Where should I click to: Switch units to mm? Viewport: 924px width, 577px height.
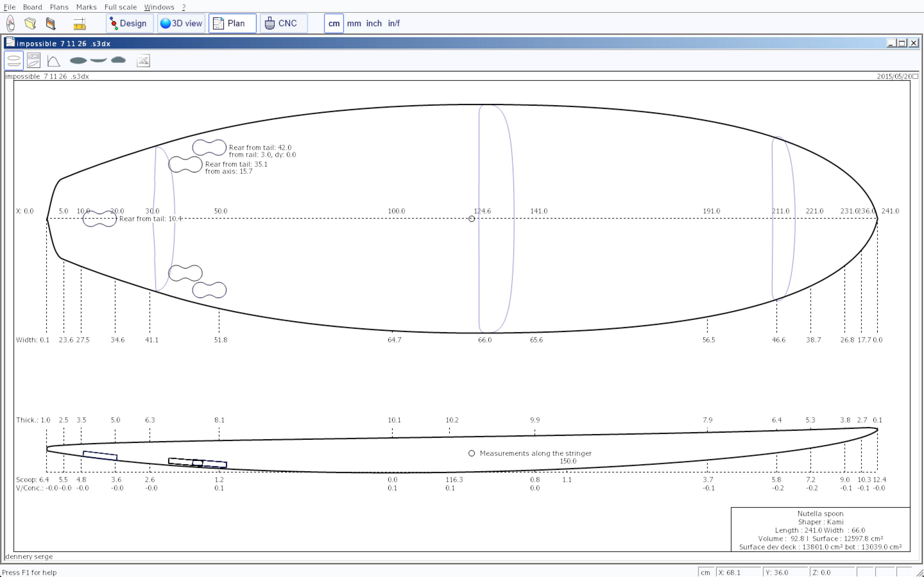point(354,23)
